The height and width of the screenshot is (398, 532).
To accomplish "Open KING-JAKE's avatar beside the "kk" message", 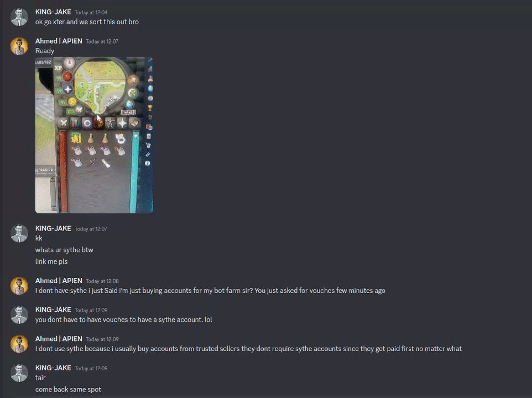I will pos(19,234).
